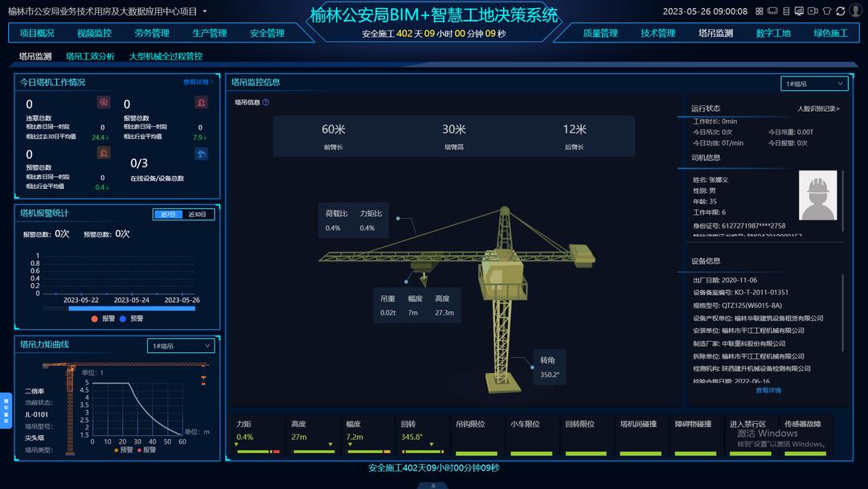Open the 质量管理 menu in the navigation bar
868x489 pixels.
[599, 33]
